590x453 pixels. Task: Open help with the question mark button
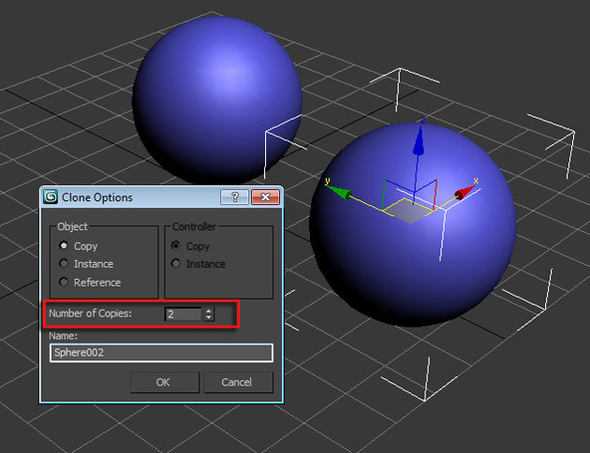click(x=234, y=197)
